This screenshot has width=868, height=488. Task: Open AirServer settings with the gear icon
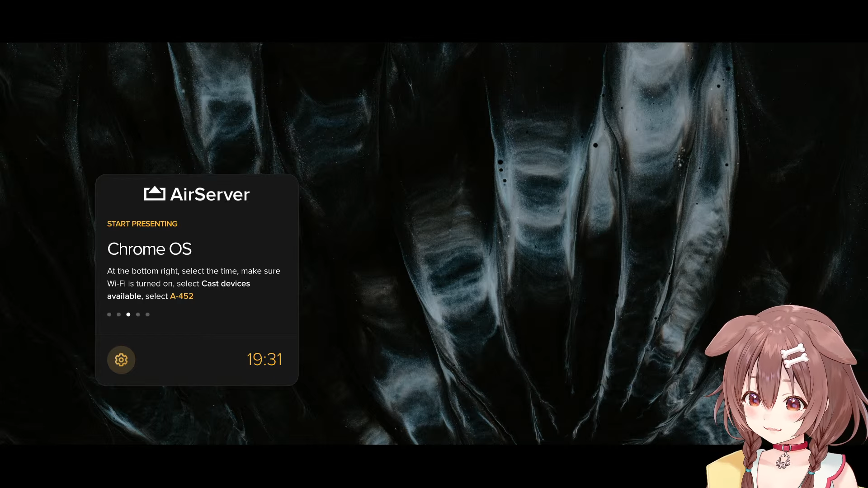121,360
